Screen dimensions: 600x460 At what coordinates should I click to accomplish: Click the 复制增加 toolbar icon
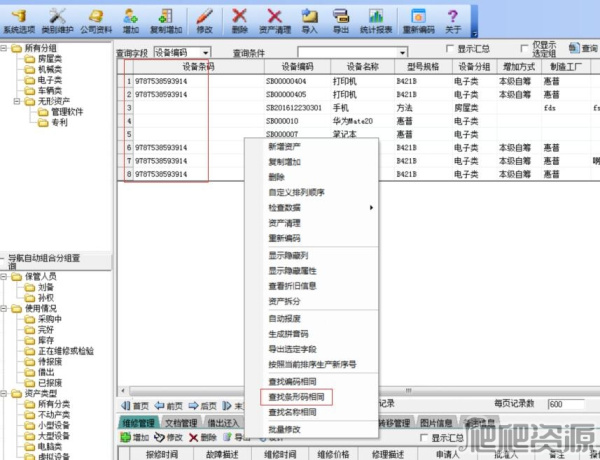[166, 19]
